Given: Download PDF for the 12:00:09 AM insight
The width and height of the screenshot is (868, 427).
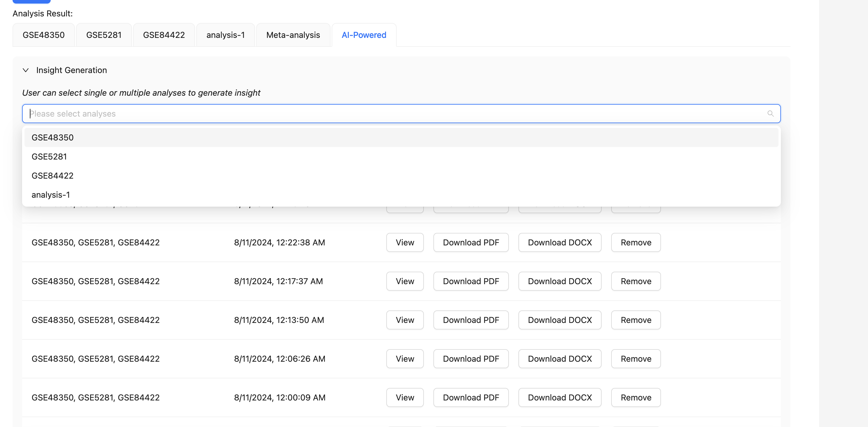Looking at the screenshot, I should pos(471,397).
